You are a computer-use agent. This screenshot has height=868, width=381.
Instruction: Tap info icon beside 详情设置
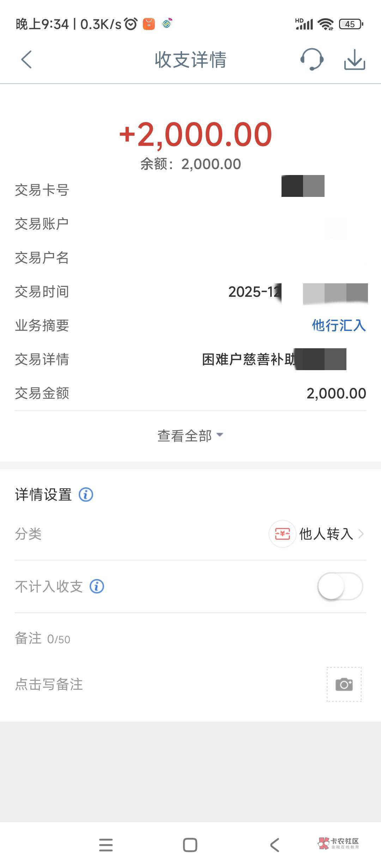pyautogui.click(x=86, y=495)
